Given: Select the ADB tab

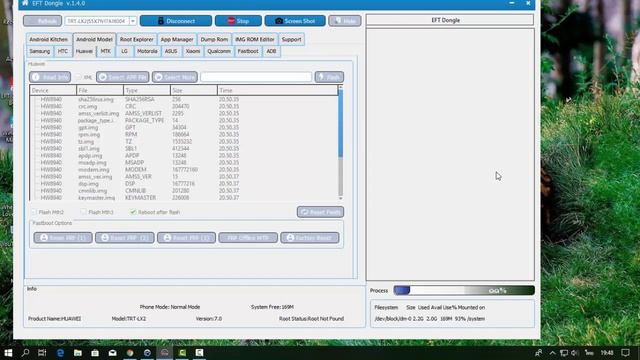Looking at the screenshot, I should [x=271, y=51].
